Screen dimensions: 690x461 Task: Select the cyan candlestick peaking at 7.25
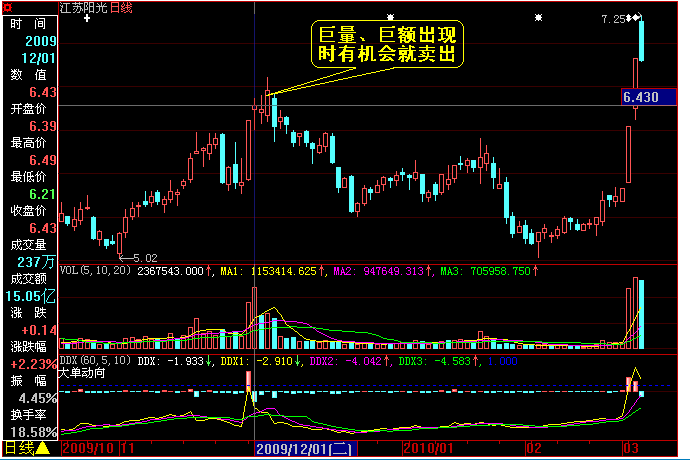pyautogui.click(x=642, y=41)
